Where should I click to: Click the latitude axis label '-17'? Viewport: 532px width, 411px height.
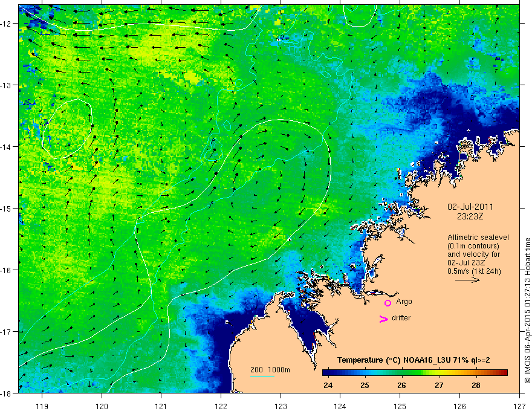pyautogui.click(x=6, y=332)
